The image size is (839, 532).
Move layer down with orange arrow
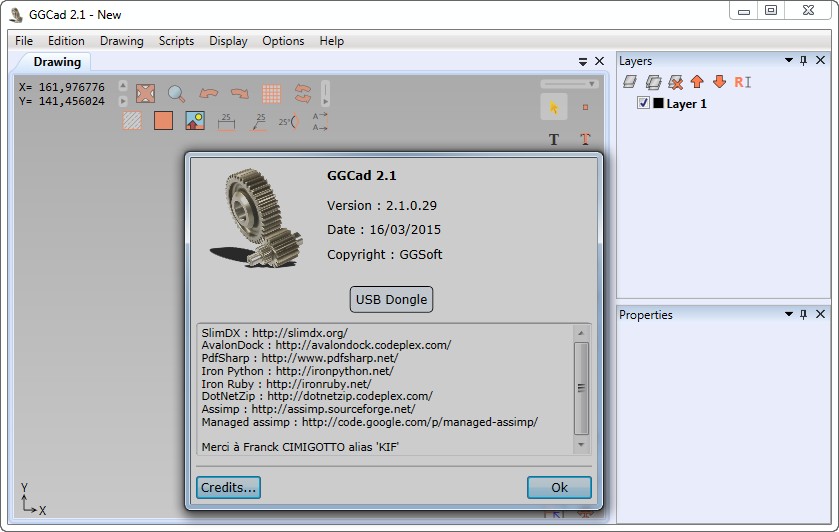pyautogui.click(x=719, y=81)
